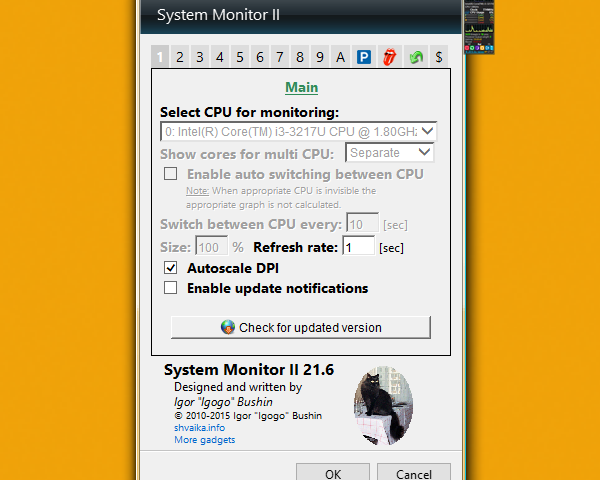Switch to settings tab 2
Viewport: 600px width, 480px height.
coord(180,57)
